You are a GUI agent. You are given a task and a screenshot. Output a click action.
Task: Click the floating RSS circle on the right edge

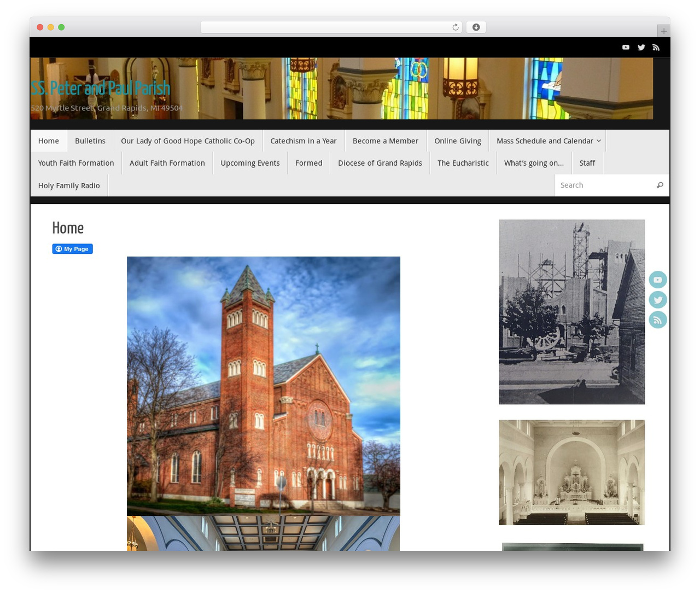[658, 320]
